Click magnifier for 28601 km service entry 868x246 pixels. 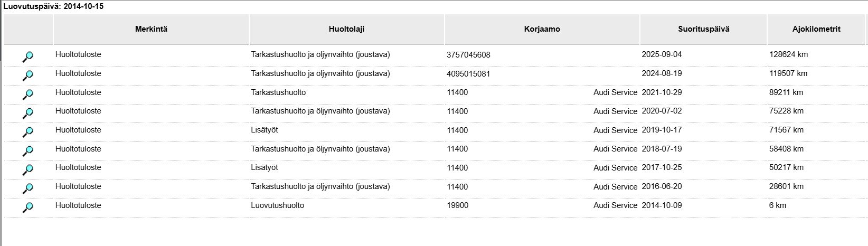coord(28,188)
